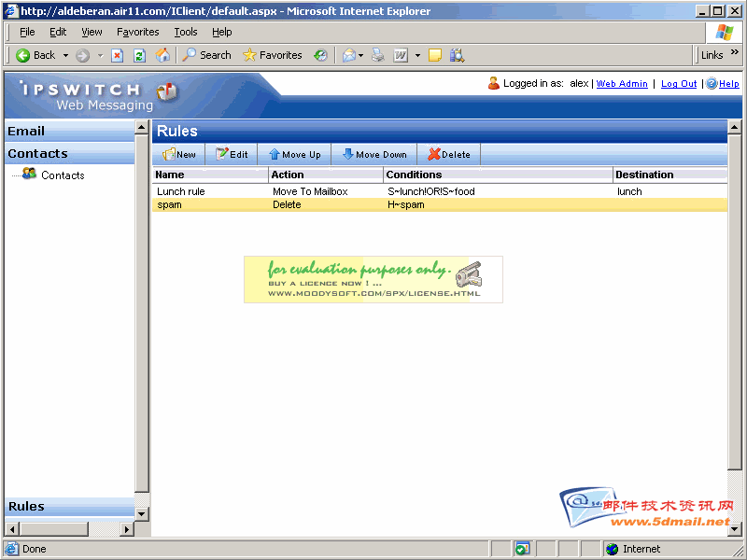Select Contacts item in the tree
Screen dimensions: 747x560
pos(62,175)
